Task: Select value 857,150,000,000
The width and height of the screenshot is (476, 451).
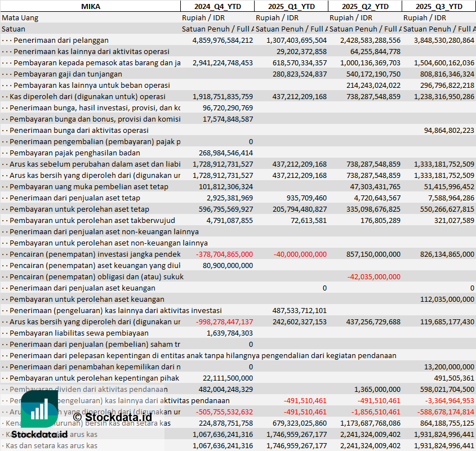Action: tap(373, 254)
